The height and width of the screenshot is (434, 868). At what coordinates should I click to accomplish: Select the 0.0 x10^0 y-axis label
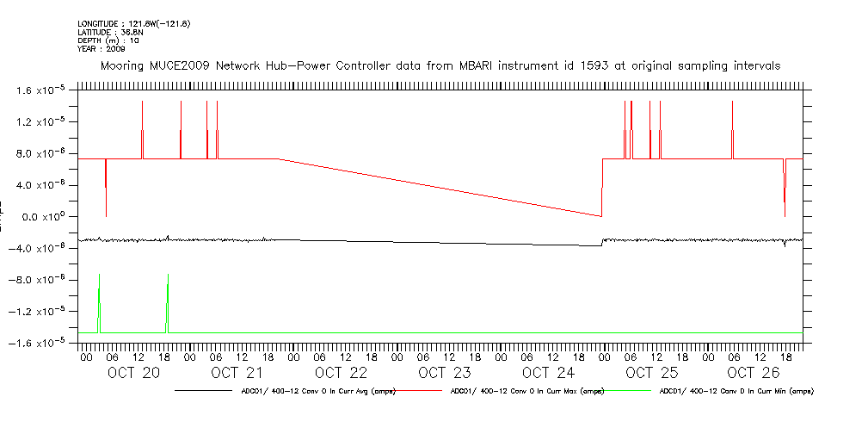click(x=37, y=216)
